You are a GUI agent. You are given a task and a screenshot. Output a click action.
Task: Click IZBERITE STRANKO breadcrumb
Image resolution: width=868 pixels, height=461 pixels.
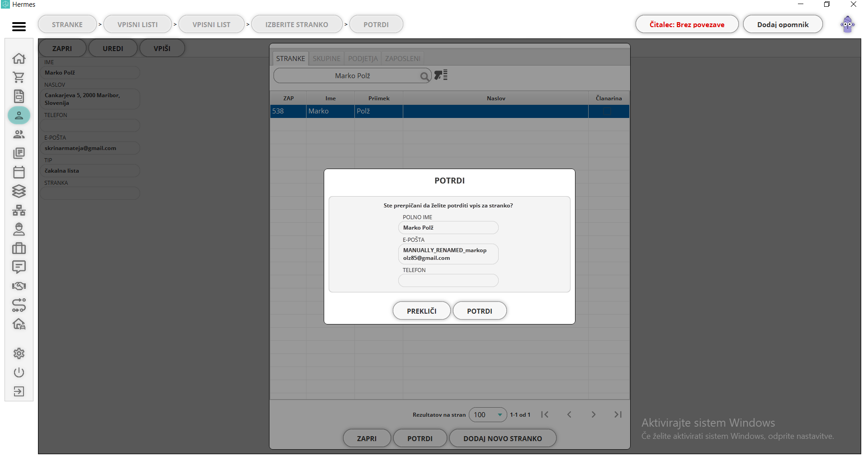pos(297,24)
